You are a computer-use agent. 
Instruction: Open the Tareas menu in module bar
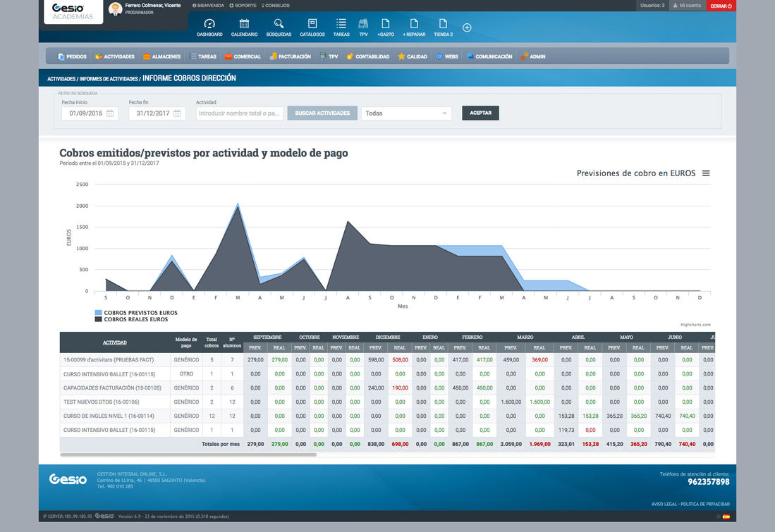click(202, 57)
